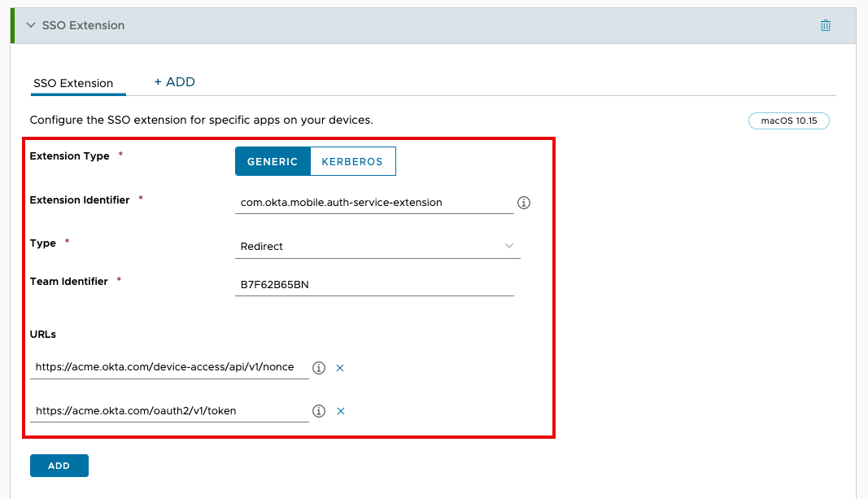Open + ADD to create another extension
868x499 pixels.
[x=174, y=81]
